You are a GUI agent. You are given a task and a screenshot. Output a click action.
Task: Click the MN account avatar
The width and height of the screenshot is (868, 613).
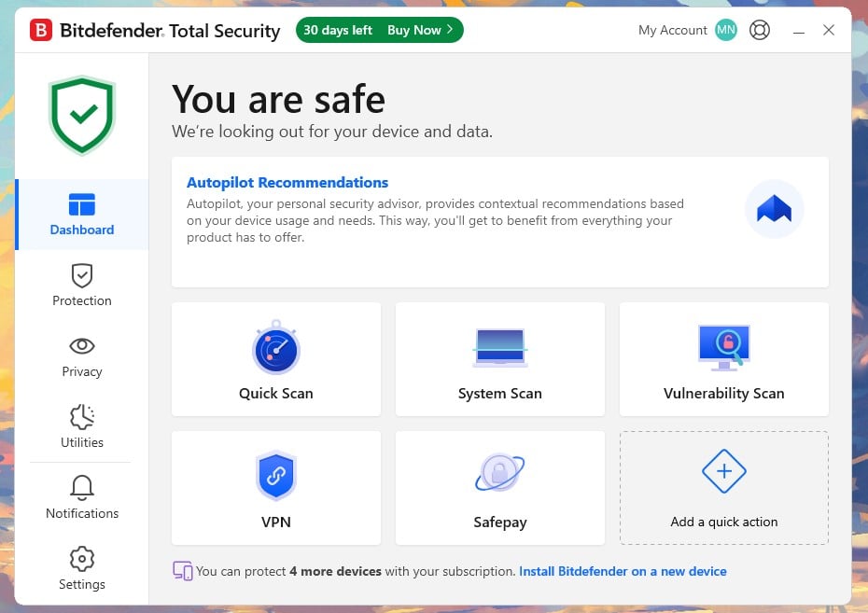click(x=726, y=30)
